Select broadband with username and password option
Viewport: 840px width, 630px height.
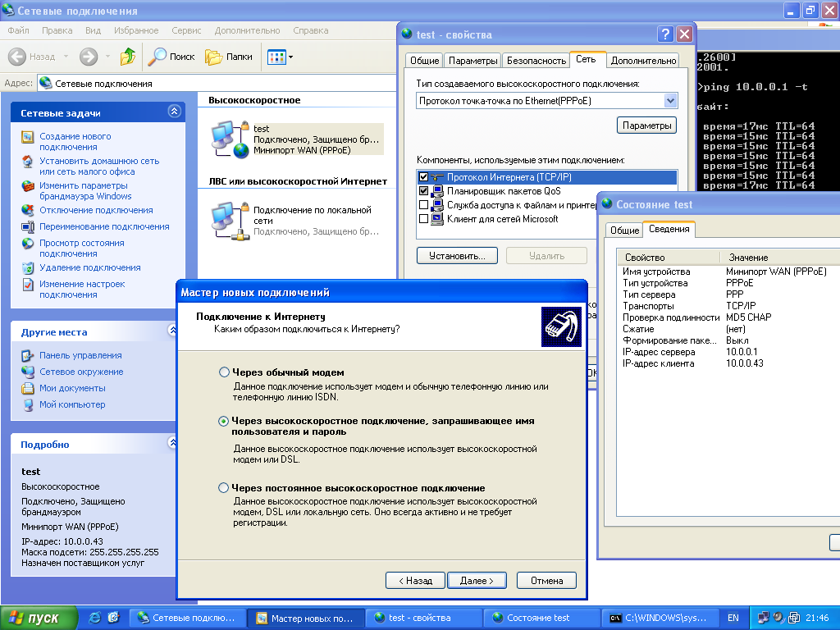point(224,421)
